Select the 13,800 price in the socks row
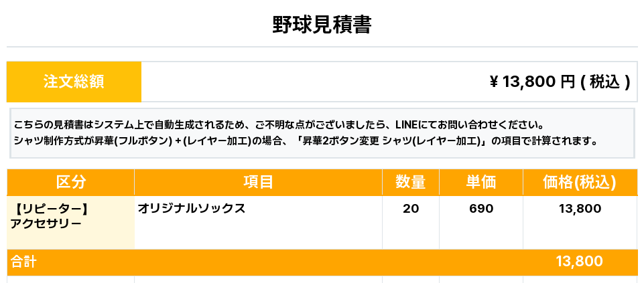 (x=580, y=209)
